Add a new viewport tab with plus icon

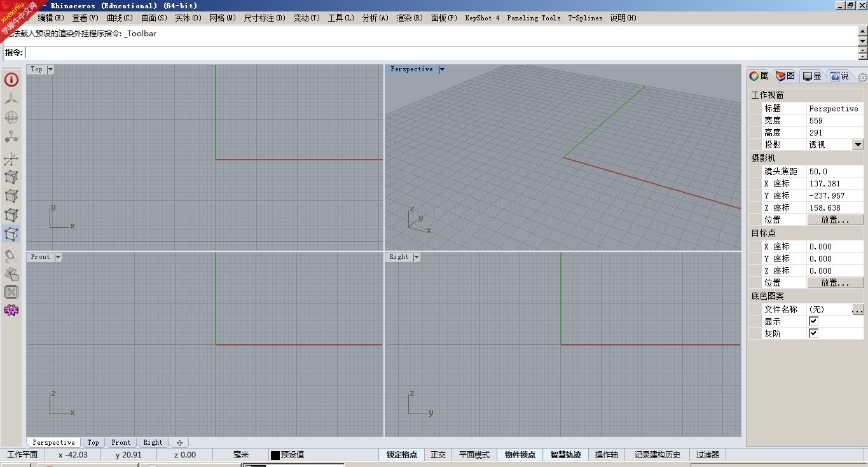coord(179,443)
